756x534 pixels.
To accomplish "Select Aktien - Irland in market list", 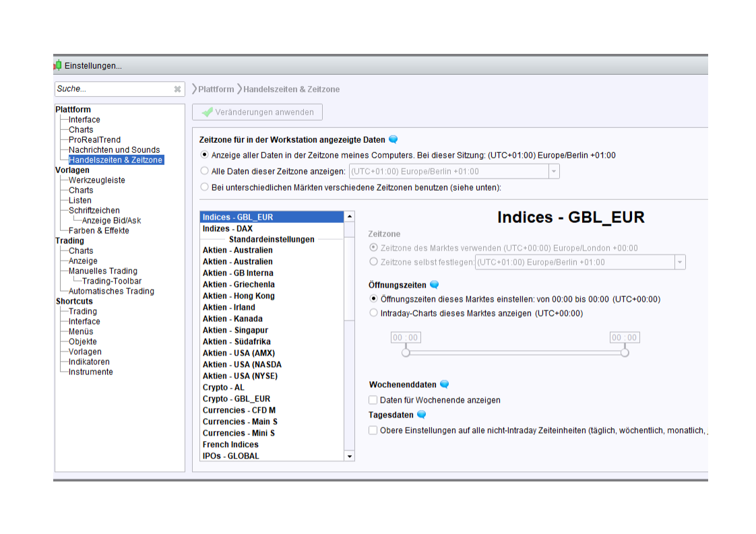I will point(272,308).
